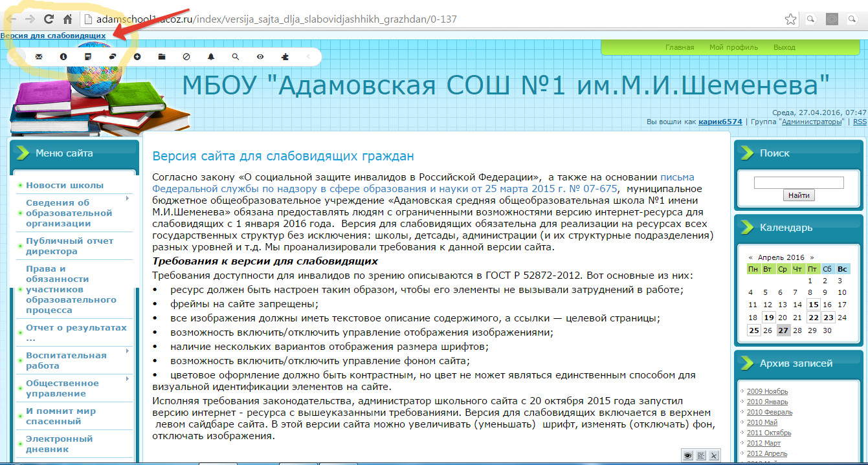Expand the Сведения об образовательной организации submenu arrow
The image size is (868, 465).
pos(128,199)
